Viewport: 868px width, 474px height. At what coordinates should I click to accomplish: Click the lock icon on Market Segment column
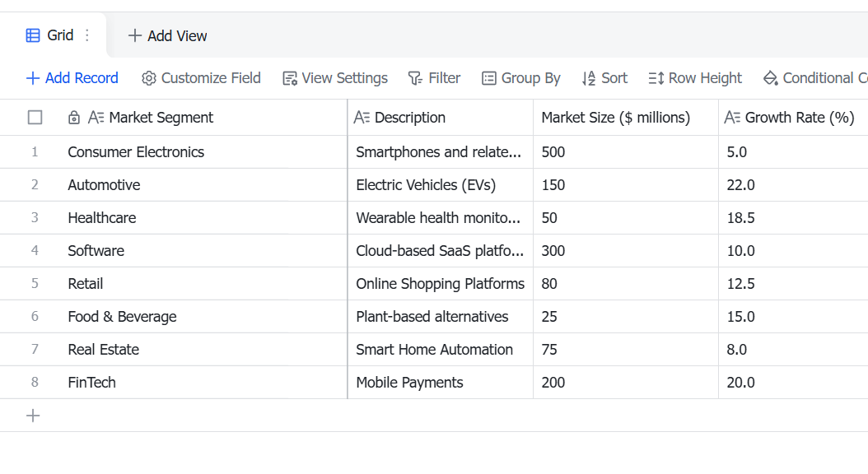point(73,117)
